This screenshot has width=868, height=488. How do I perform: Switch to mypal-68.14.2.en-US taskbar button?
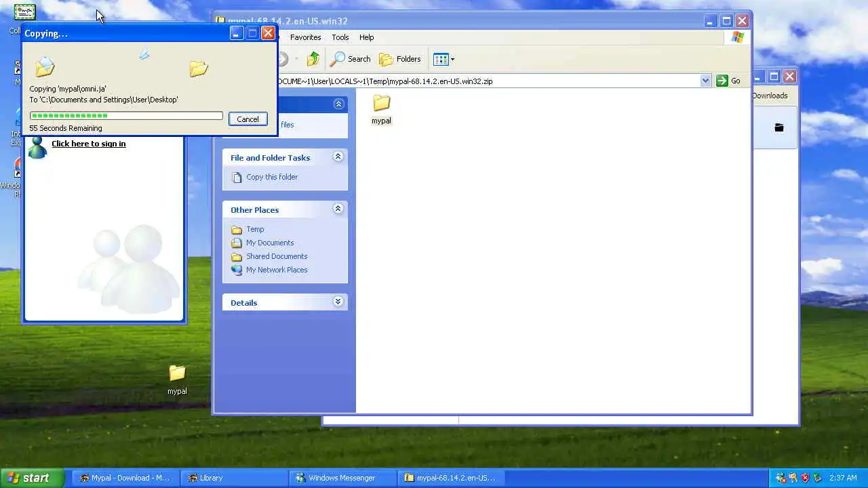(450, 478)
